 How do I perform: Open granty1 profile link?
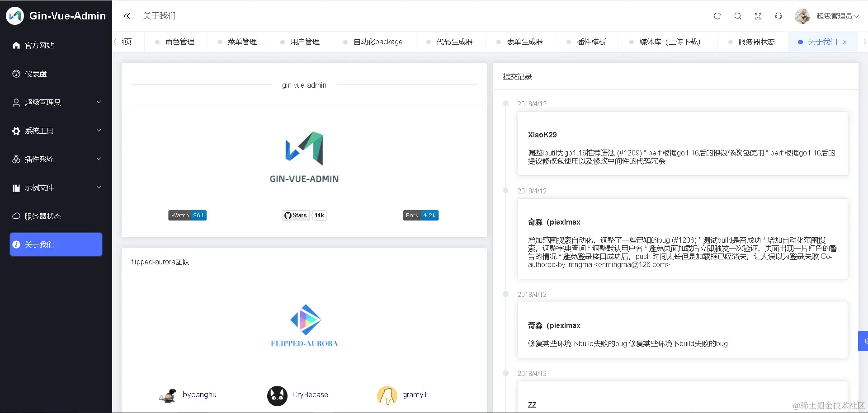(x=415, y=395)
